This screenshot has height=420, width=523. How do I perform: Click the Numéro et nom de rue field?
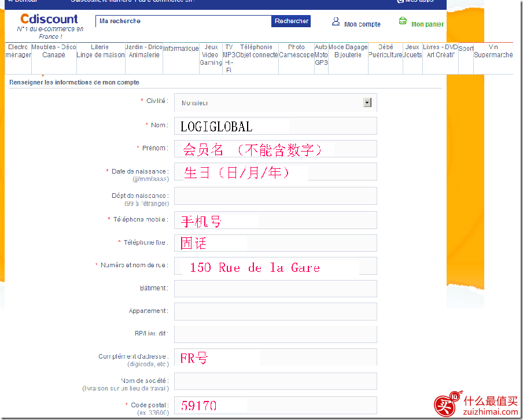point(275,266)
